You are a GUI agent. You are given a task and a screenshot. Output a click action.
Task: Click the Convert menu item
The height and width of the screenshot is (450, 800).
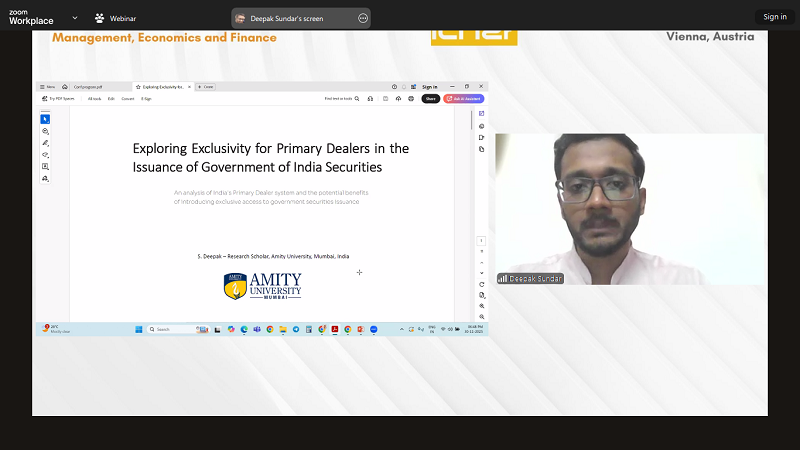[128, 99]
